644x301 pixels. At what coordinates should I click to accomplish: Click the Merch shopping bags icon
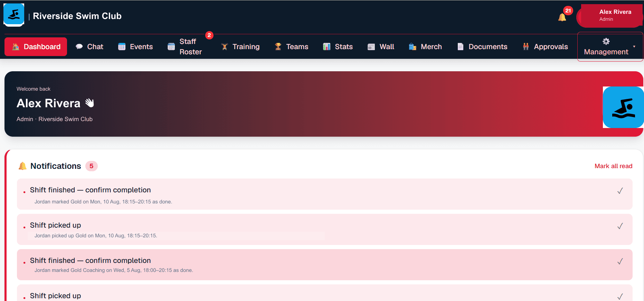[413, 47]
